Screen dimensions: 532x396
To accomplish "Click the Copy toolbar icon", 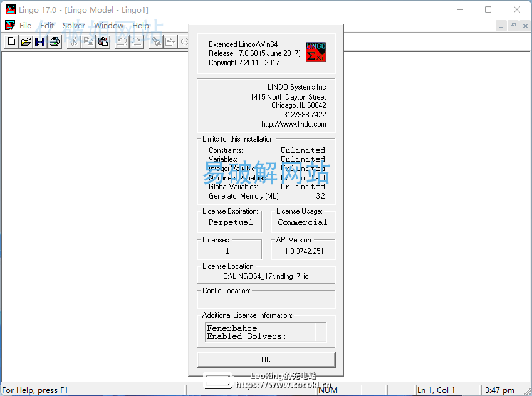I will point(88,42).
